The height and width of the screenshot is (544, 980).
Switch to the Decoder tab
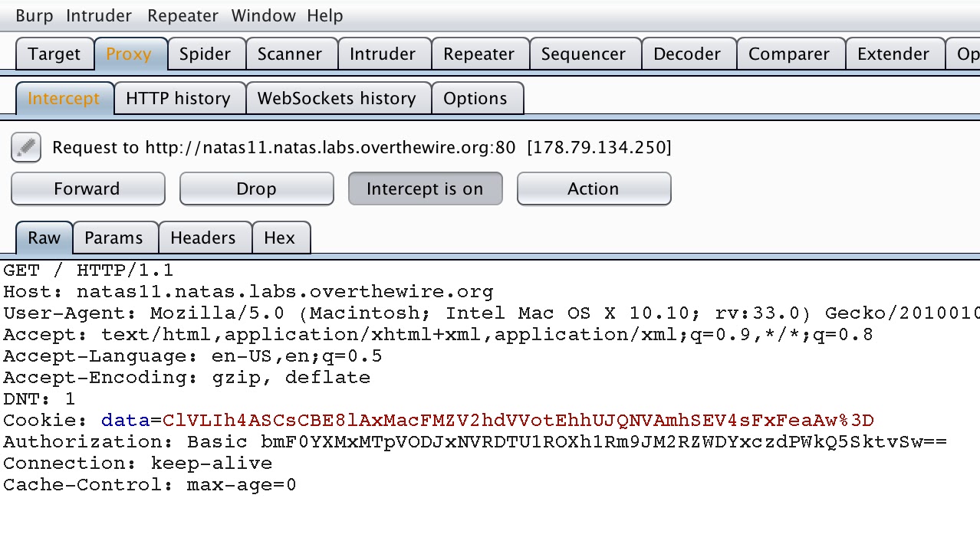click(687, 54)
